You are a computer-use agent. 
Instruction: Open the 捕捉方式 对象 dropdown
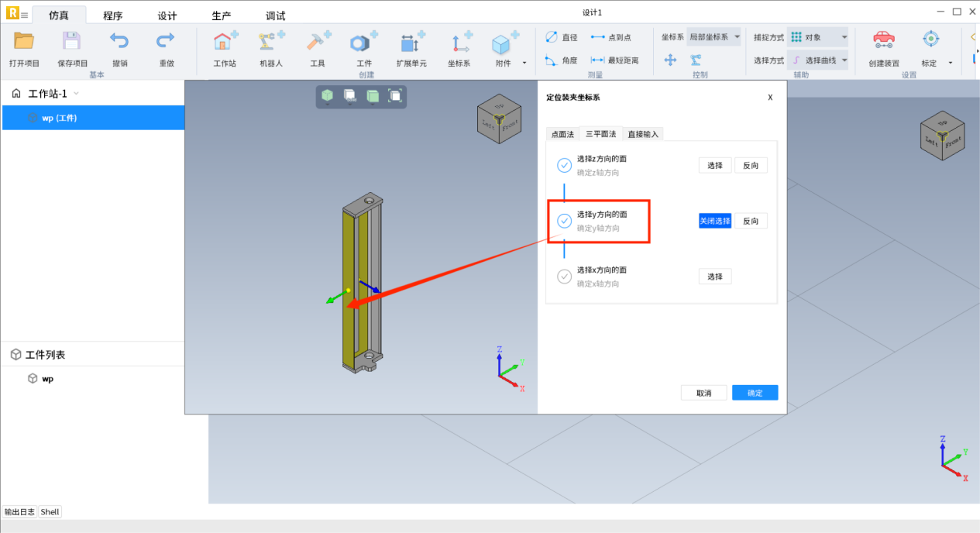coord(819,37)
